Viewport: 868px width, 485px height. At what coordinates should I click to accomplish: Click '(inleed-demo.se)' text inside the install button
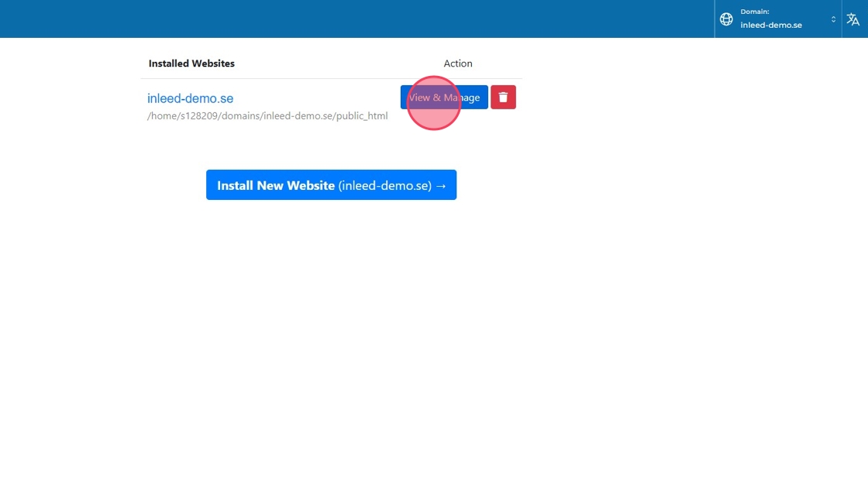[384, 186]
